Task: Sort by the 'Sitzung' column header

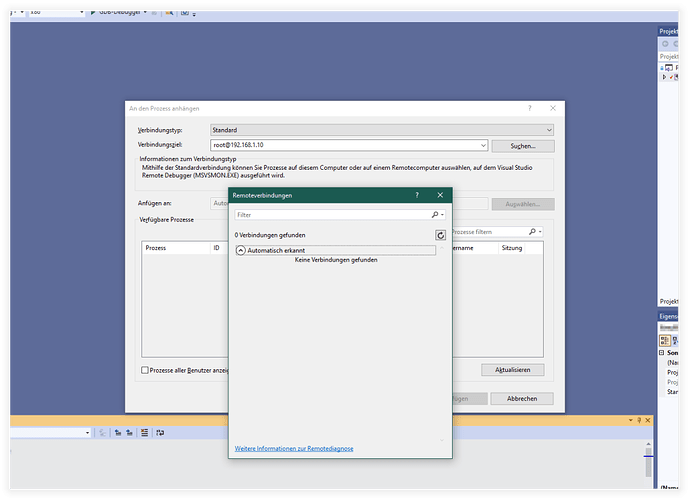Action: (x=512, y=248)
